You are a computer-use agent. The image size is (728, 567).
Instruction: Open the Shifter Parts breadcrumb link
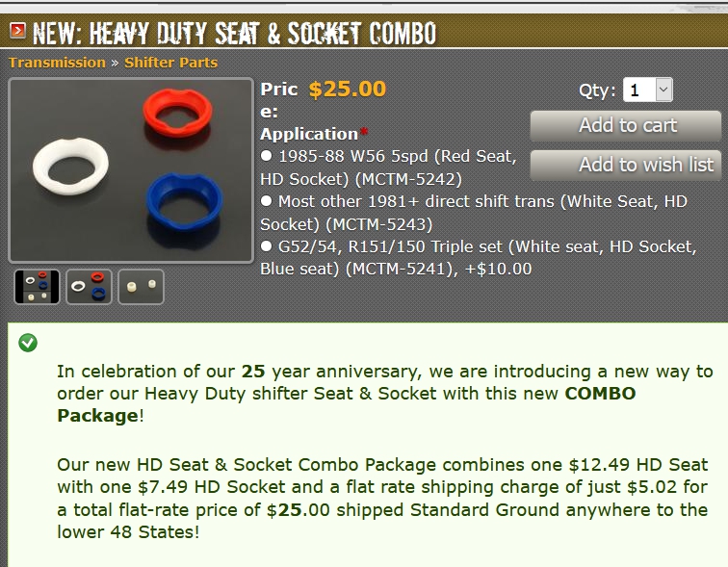pos(170,63)
